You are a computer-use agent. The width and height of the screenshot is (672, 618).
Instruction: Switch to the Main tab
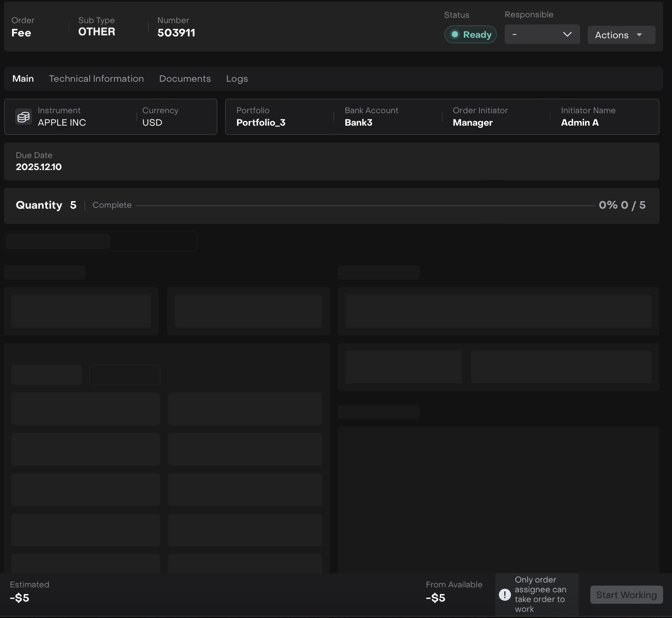[x=23, y=79]
